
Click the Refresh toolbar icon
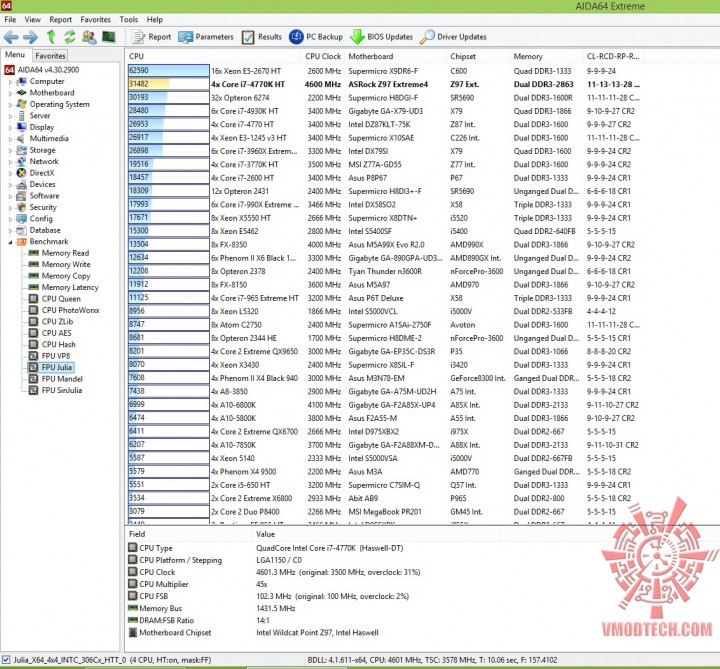click(x=70, y=37)
